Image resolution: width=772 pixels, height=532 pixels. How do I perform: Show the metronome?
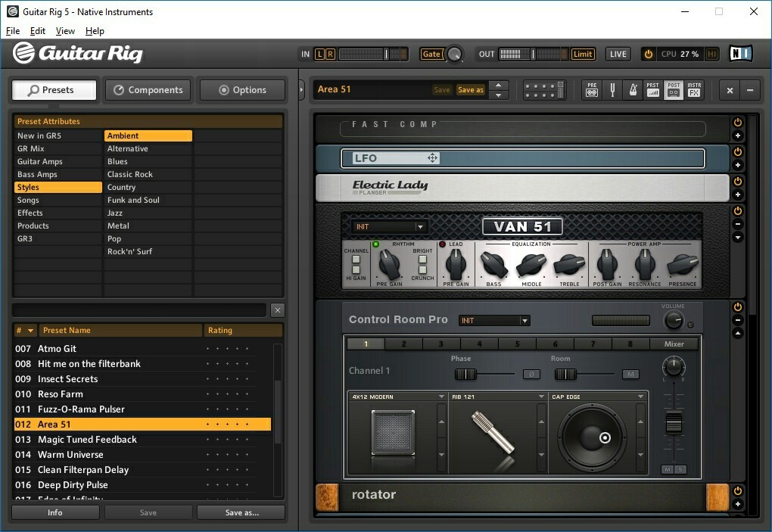pyautogui.click(x=633, y=89)
